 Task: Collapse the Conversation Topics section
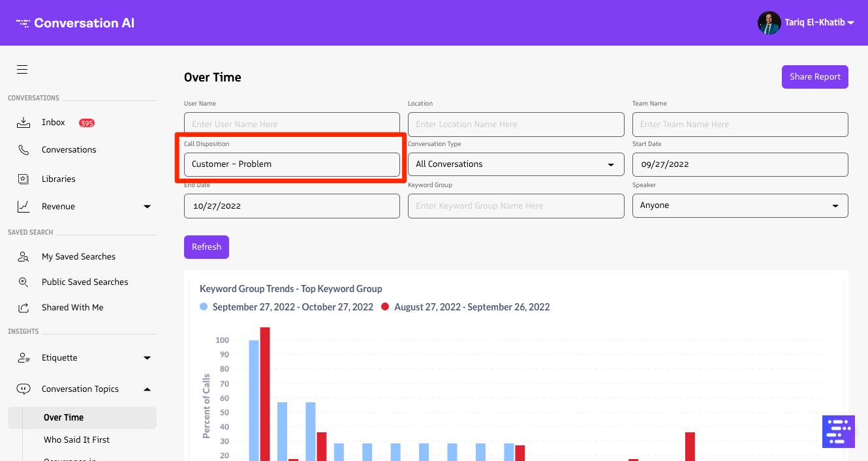coord(147,389)
